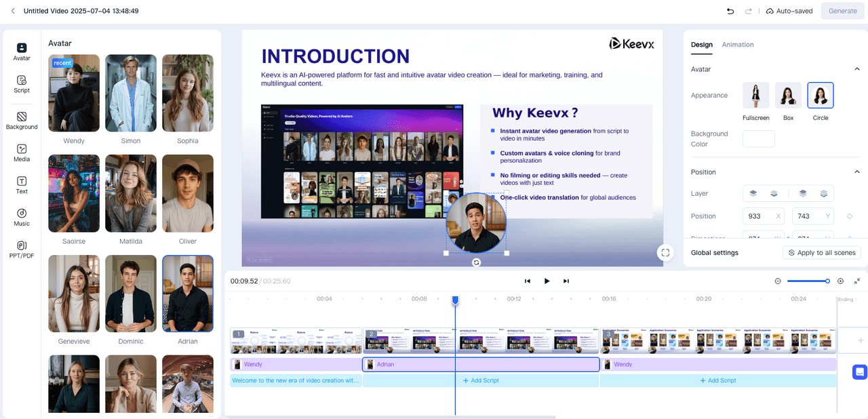The height and width of the screenshot is (419, 868).
Task: Click the timeline zoom-out icon
Action: pos(778,281)
